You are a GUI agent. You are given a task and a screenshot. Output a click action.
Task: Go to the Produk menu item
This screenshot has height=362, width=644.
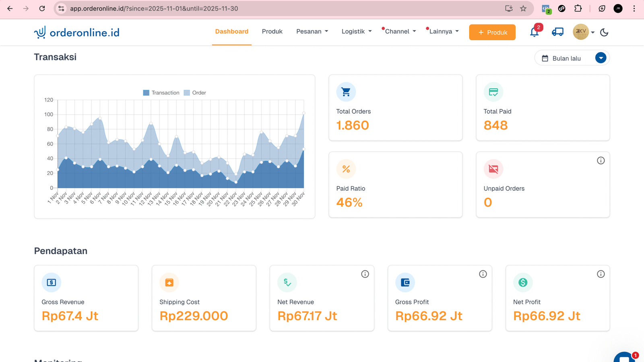[272, 31]
